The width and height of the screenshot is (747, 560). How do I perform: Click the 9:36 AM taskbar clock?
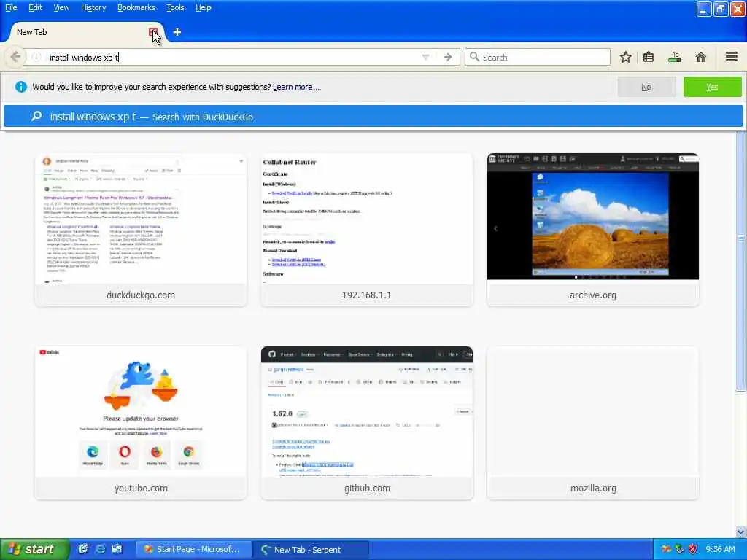(x=720, y=550)
